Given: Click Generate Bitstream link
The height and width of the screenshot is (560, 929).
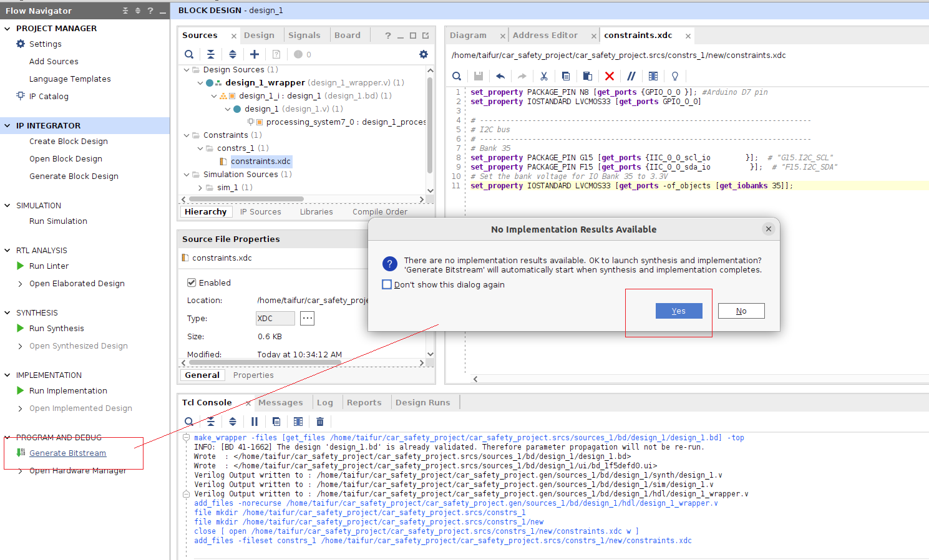Looking at the screenshot, I should 67,453.
